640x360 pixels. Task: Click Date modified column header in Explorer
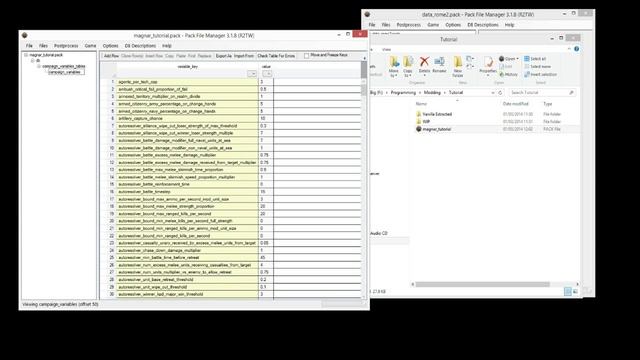pos(516,104)
